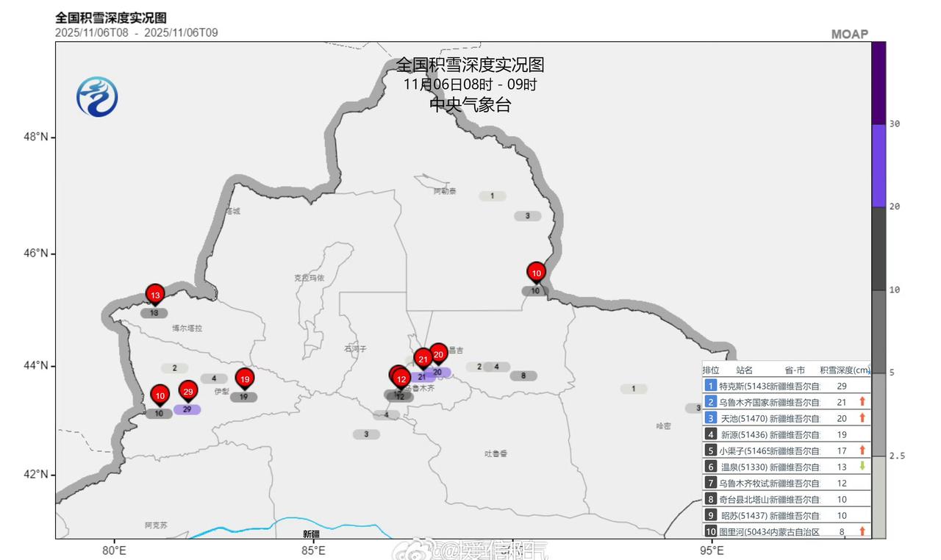The image size is (941, 560).
Task: Click the 积雪深度(cm) column header
Action: point(845,370)
